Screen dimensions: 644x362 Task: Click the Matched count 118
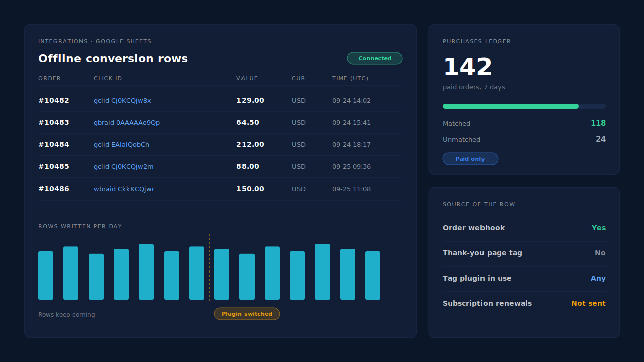point(598,123)
